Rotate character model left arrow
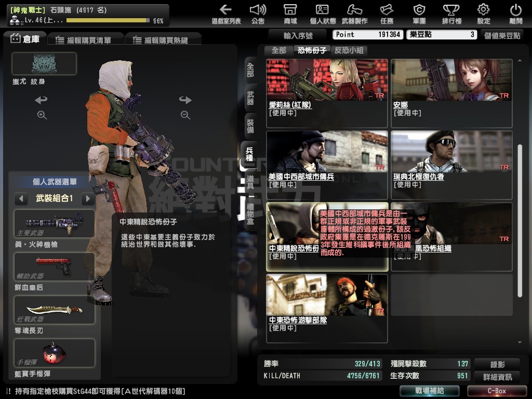The image size is (532, 399). 41,100
